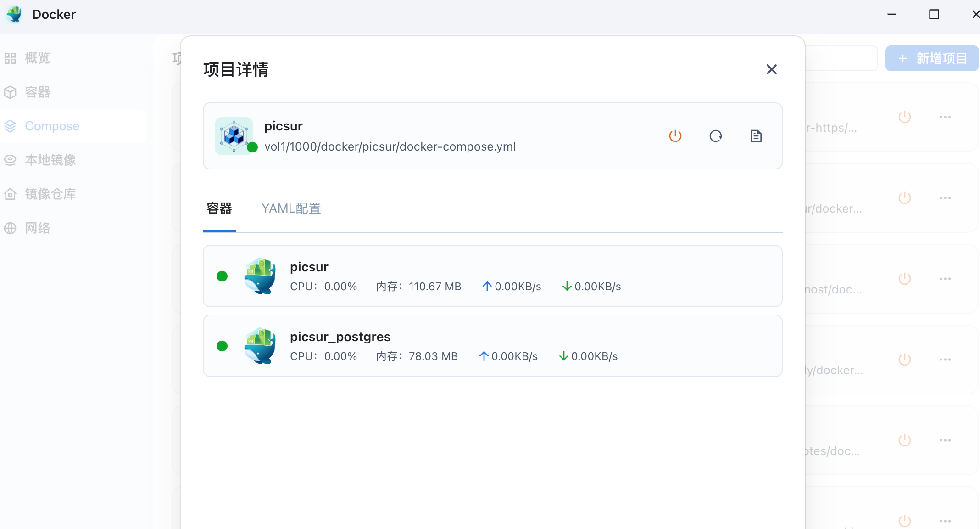Viewport: 980px width, 529px height.
Task: Maximize the Docker window
Action: coord(934,14)
